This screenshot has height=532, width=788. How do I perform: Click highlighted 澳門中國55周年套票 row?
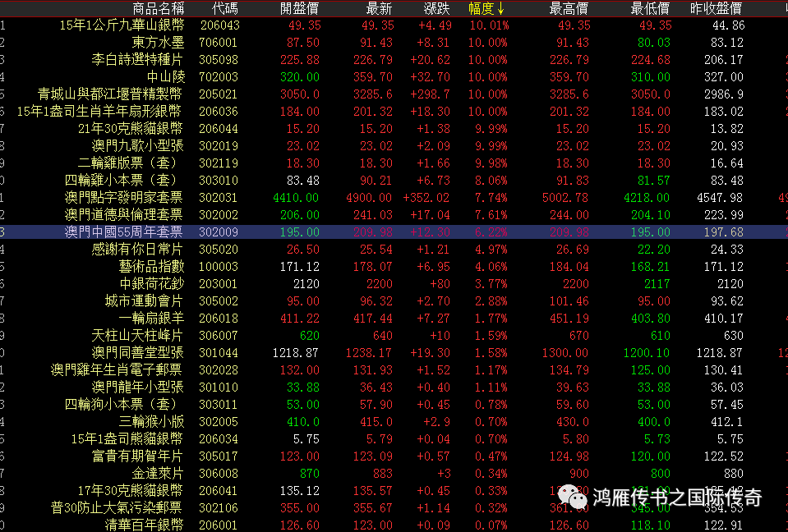tap(394, 232)
